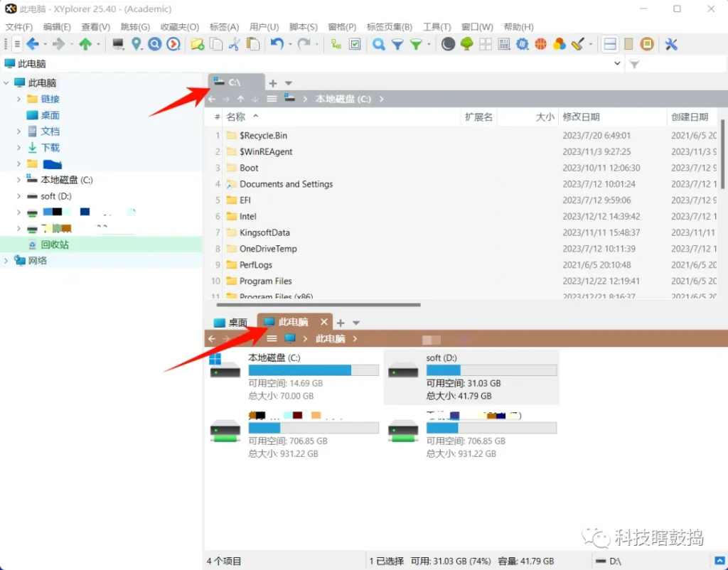Go up one level with green arrow
The image size is (728, 570).
[85, 44]
